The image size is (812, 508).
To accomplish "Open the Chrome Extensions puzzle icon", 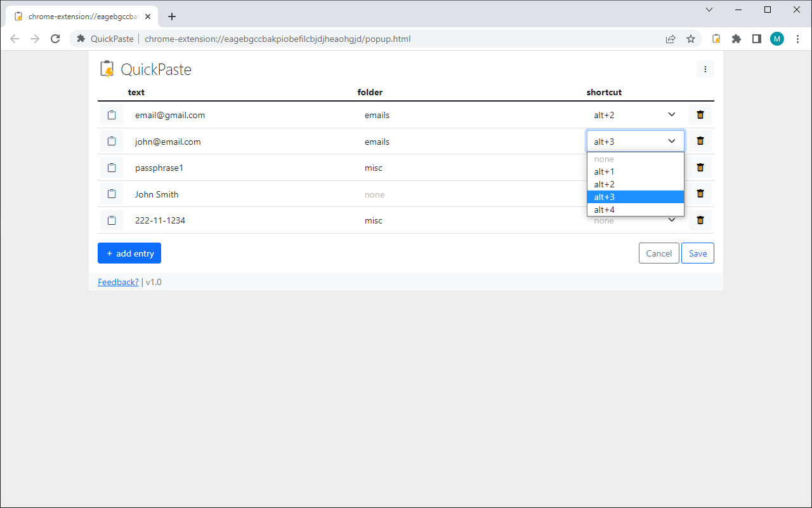I will [x=736, y=38].
